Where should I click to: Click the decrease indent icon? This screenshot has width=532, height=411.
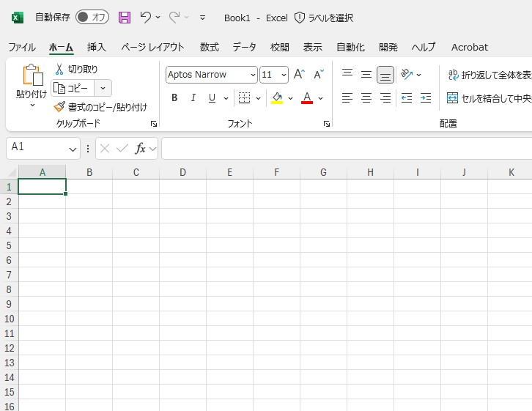point(407,98)
